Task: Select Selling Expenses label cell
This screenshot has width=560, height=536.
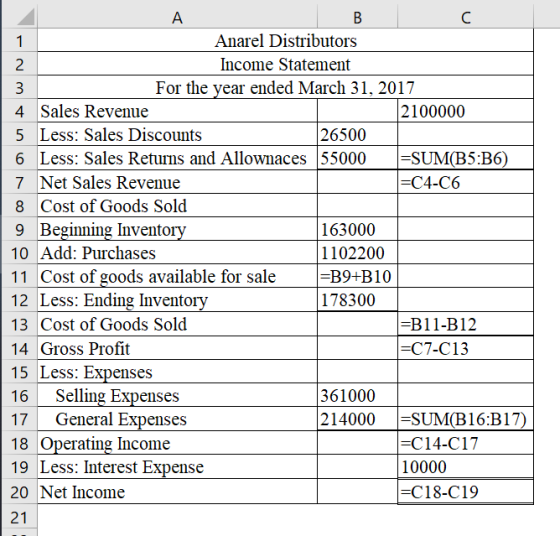Action: (178, 395)
